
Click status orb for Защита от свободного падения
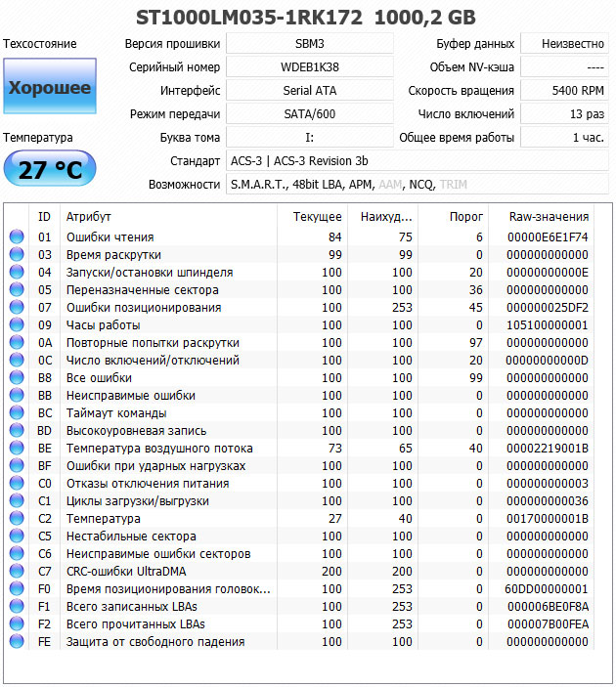[17, 641]
